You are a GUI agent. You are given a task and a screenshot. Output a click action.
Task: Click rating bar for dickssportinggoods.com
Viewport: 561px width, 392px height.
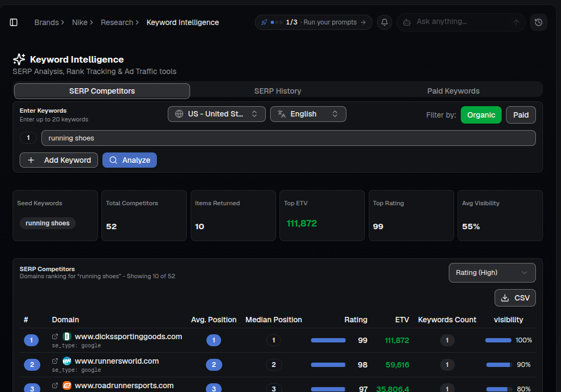[328, 340]
